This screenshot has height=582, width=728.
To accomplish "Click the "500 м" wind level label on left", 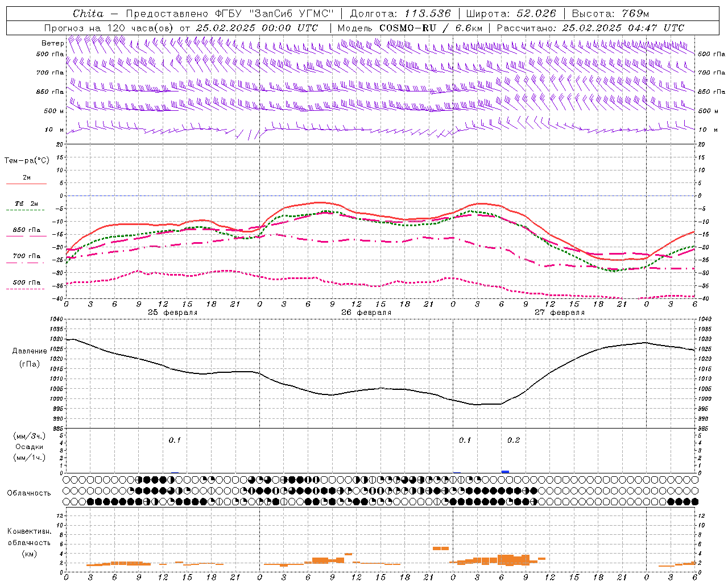I will coord(54,111).
